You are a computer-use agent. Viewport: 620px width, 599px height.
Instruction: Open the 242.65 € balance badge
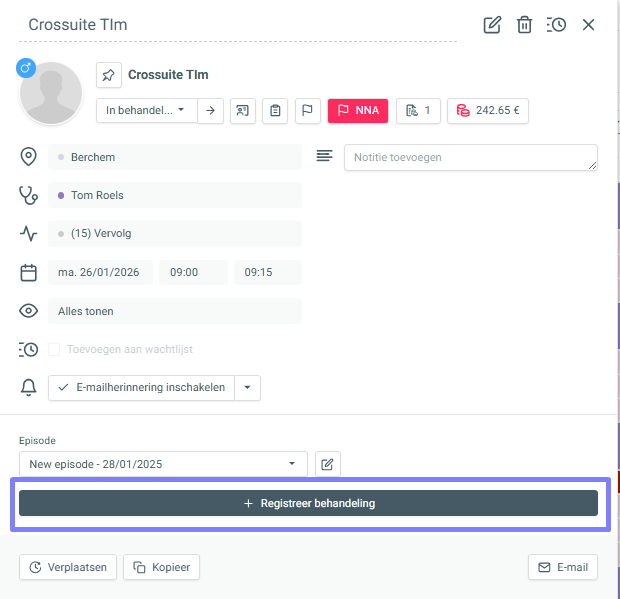[x=487, y=110]
